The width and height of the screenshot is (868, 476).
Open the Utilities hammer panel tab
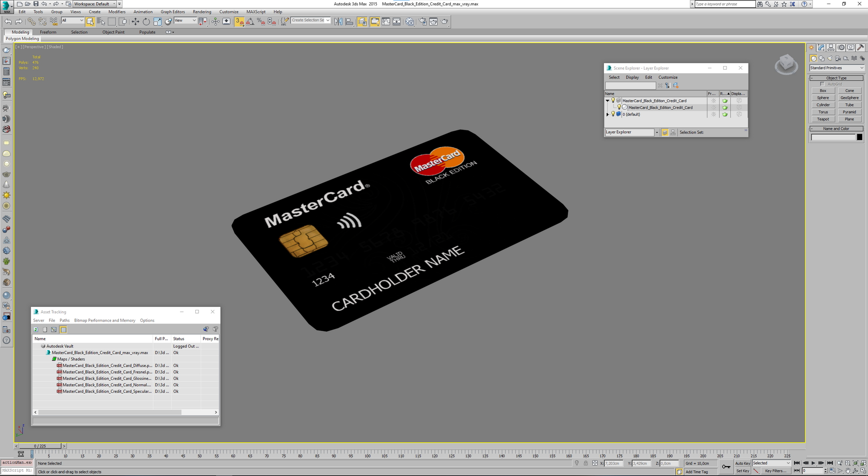(861, 48)
